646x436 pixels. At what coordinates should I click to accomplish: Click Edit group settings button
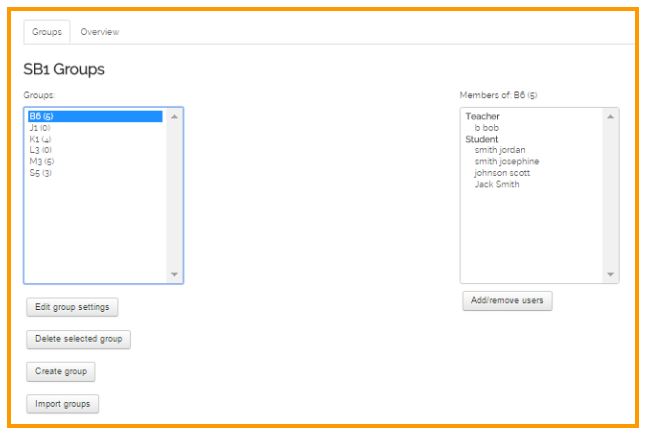[x=72, y=307]
